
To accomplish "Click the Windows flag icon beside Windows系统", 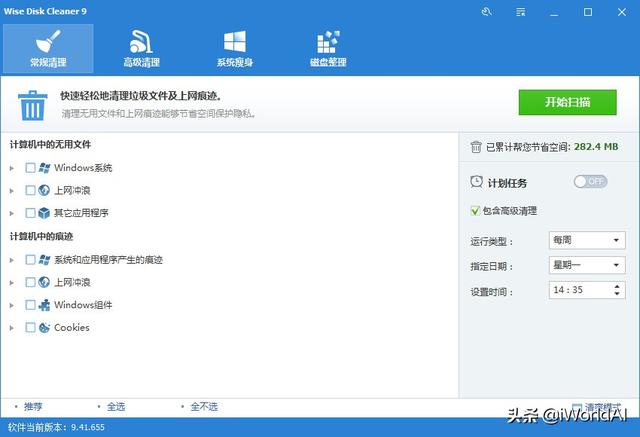I will pos(44,168).
